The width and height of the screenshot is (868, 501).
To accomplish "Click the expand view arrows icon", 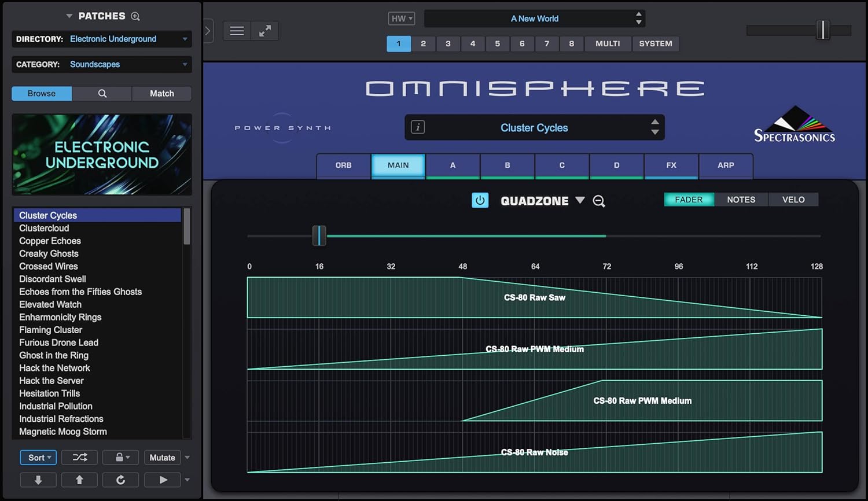I will (265, 30).
